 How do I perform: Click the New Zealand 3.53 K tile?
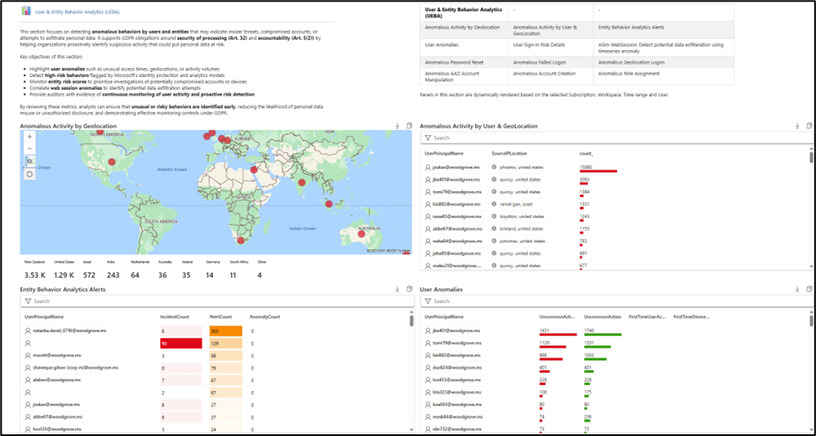click(x=34, y=271)
